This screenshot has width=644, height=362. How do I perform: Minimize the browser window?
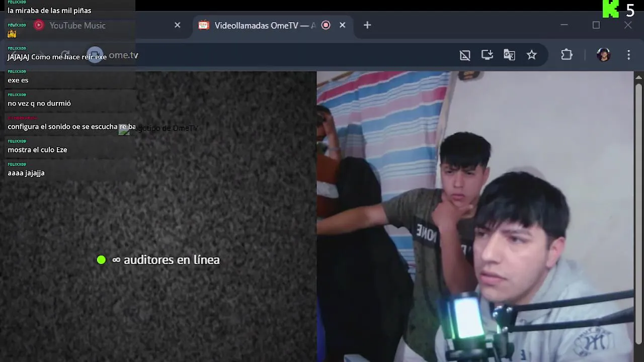coord(564,25)
